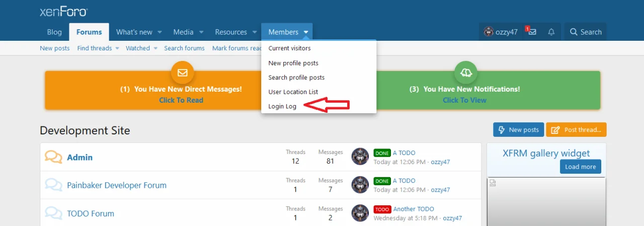Image resolution: width=644 pixels, height=226 pixels.
Task: Click the TODO Forum speech bubble icon
Action: click(x=53, y=213)
